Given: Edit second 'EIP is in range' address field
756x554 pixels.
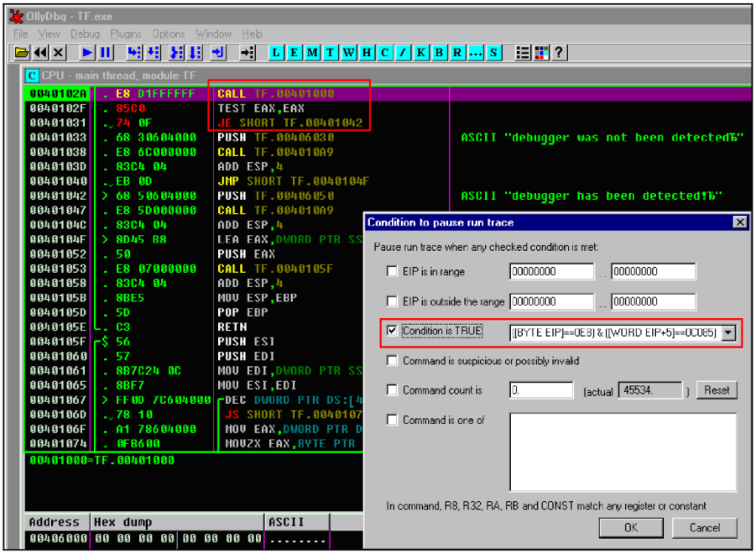Looking at the screenshot, I should (654, 271).
